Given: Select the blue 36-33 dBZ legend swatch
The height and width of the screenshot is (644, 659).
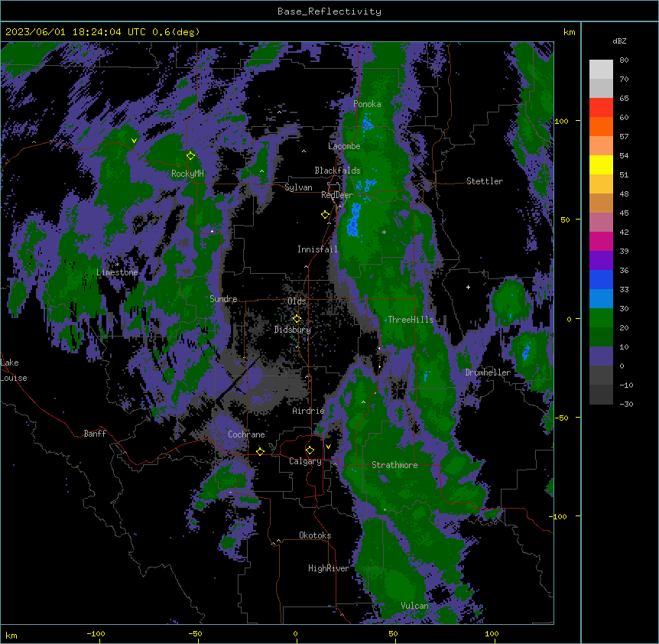Looking at the screenshot, I should 601,279.
